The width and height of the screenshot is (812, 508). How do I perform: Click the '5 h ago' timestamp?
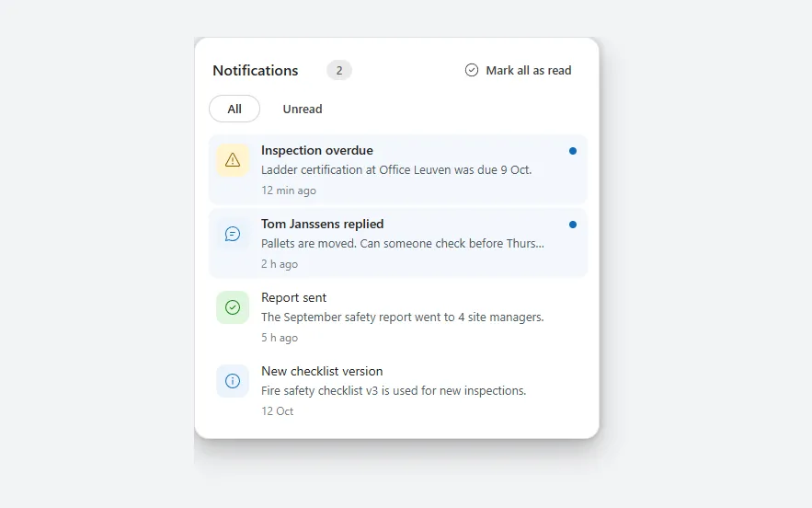tap(280, 338)
